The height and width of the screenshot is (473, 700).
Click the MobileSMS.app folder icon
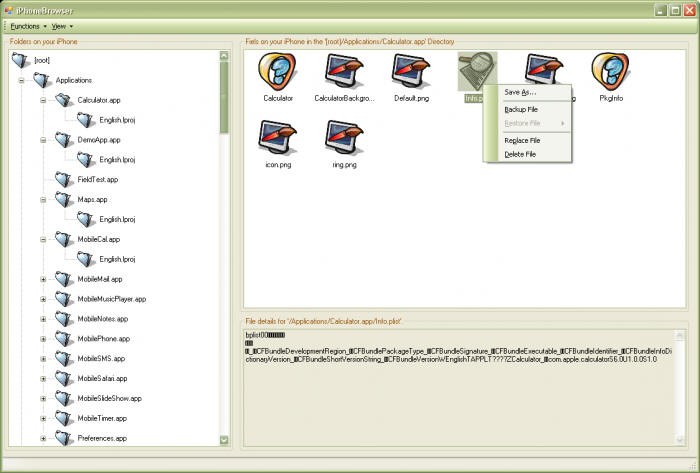click(64, 358)
